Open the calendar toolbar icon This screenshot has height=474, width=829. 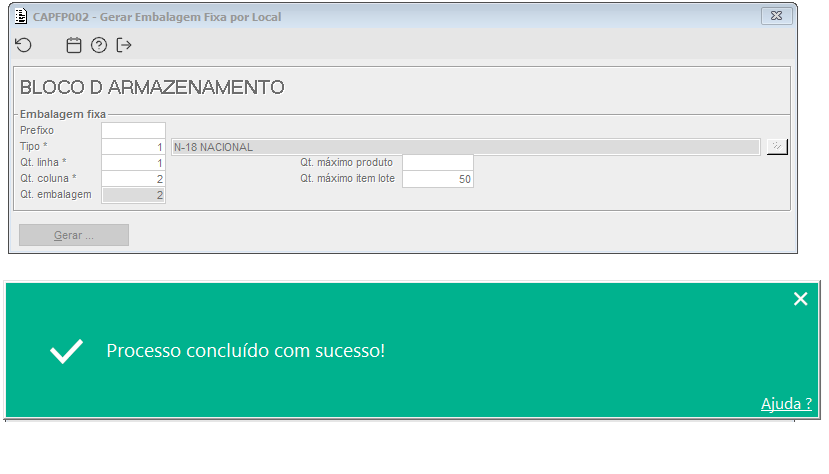point(73,45)
